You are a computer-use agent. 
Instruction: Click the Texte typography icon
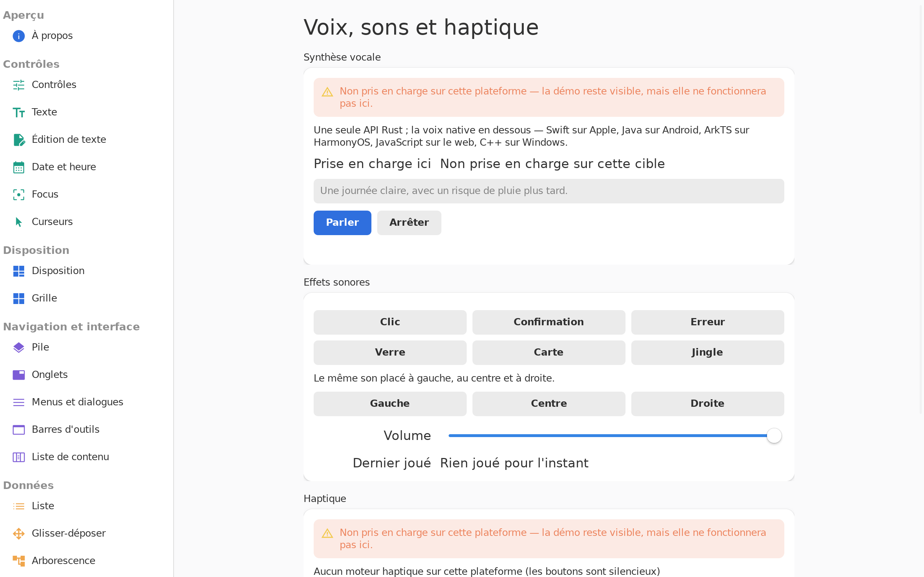(x=18, y=112)
